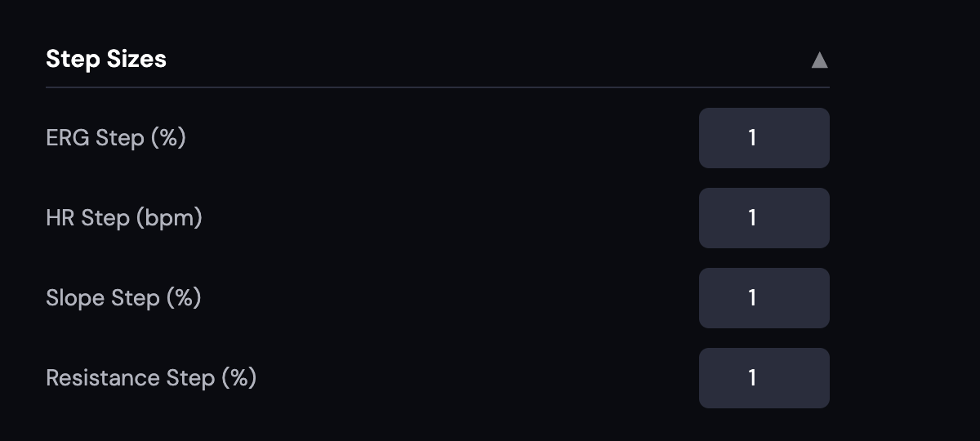This screenshot has width=980, height=441.
Task: Toggle the Step Sizes panel disclosure arrow
Action: [x=819, y=60]
